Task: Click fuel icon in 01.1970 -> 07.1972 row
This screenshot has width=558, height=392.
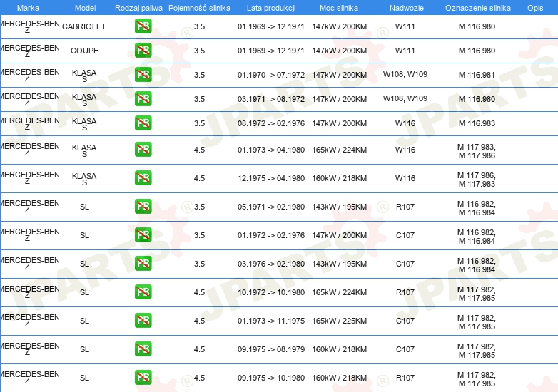Action: [143, 75]
